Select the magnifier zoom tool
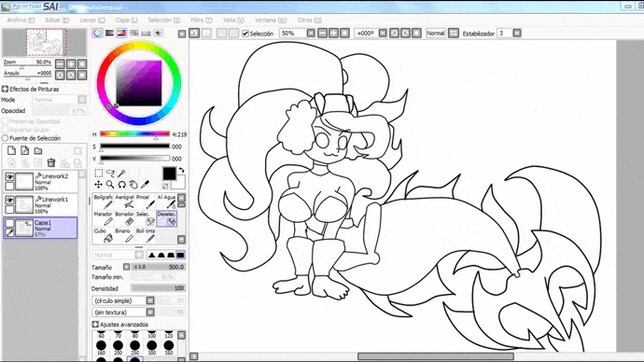Screen dimensions: 644x362 110,185
